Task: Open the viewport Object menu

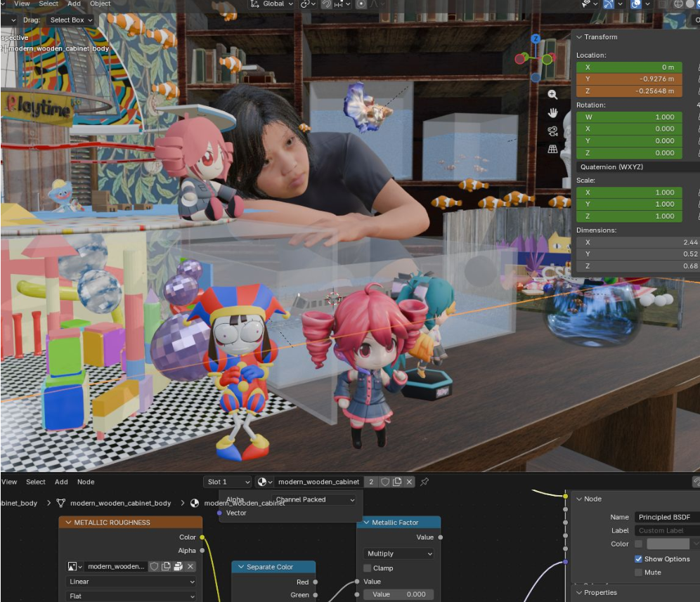Action: coord(100,4)
